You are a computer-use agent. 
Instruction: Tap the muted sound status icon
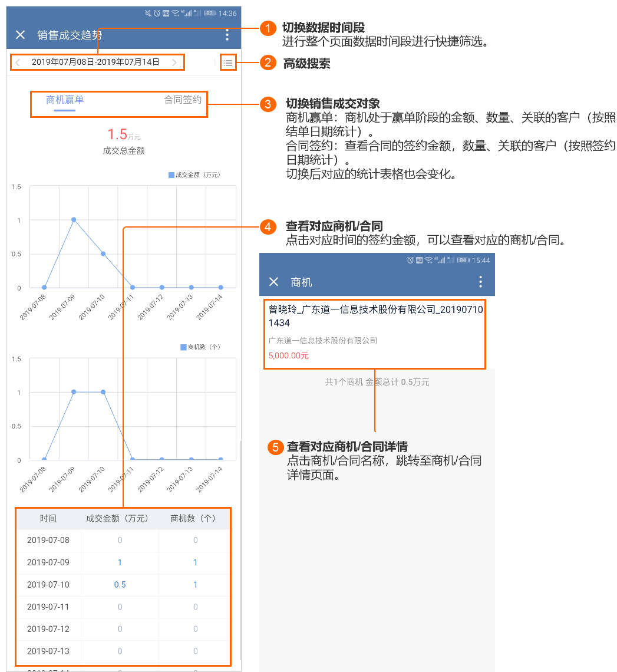(x=148, y=14)
